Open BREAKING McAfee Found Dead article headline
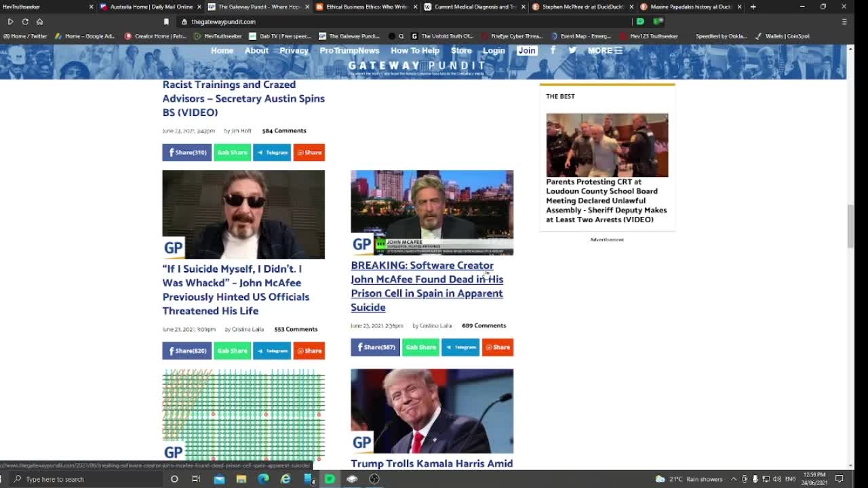Screen dimensions: 868x488 click(x=427, y=286)
